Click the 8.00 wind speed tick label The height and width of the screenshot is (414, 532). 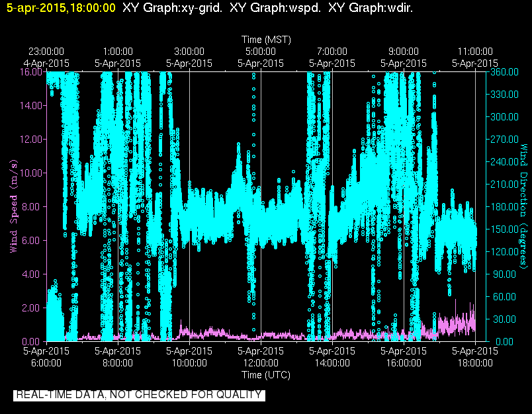33,206
